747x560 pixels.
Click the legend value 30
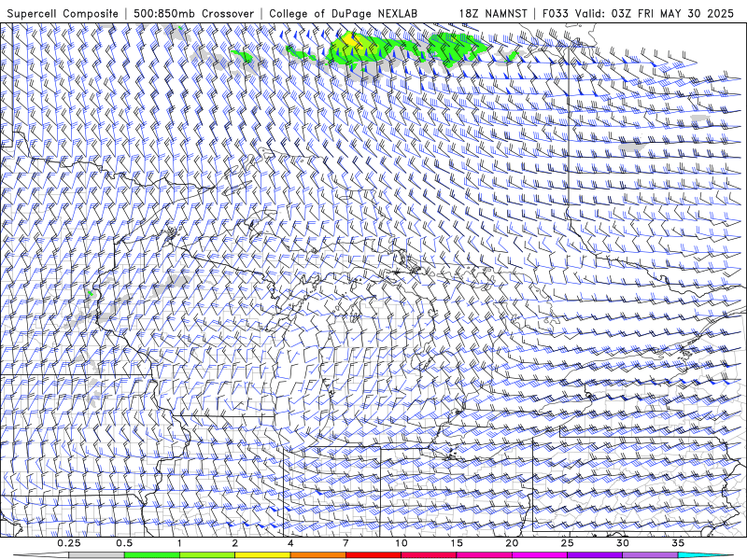[x=623, y=543]
